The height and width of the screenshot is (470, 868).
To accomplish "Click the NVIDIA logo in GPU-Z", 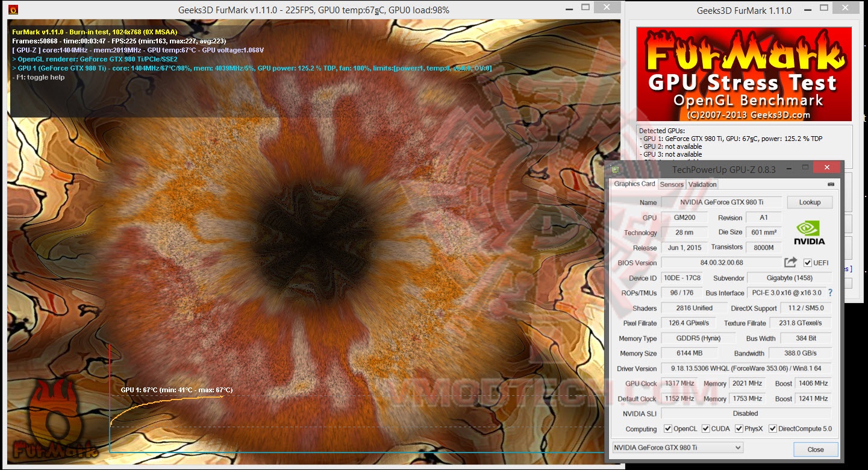I will 809,232.
